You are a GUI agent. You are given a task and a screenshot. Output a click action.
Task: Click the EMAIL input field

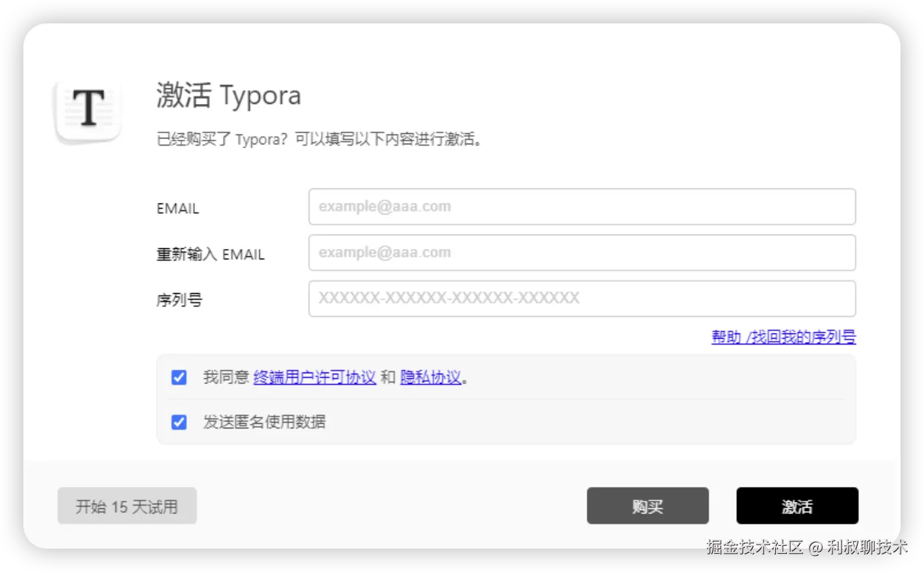(582, 207)
